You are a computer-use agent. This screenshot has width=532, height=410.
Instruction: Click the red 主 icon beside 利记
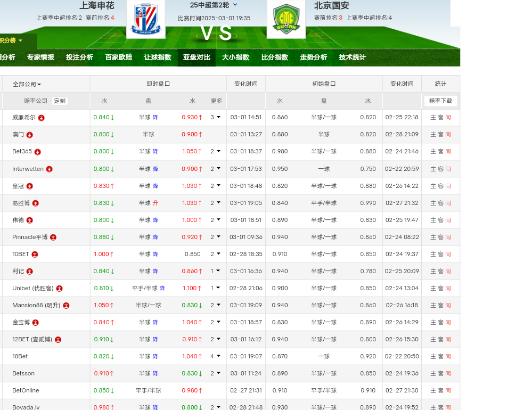point(30,272)
